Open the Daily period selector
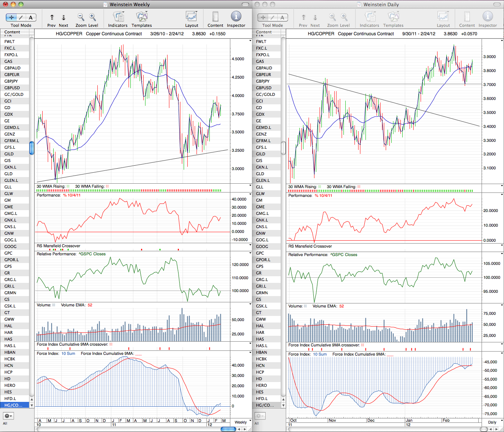 (492, 422)
